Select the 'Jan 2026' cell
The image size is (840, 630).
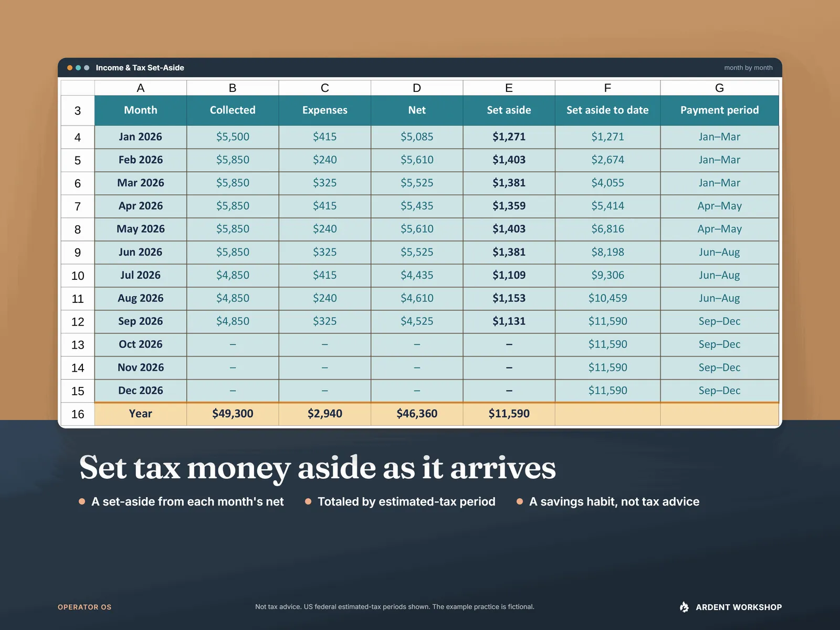coord(141,137)
